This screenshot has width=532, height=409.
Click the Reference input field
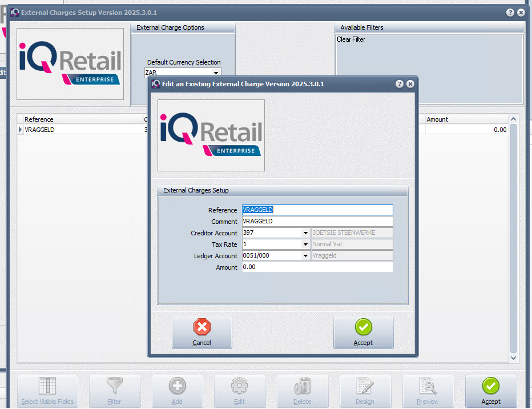click(317, 210)
